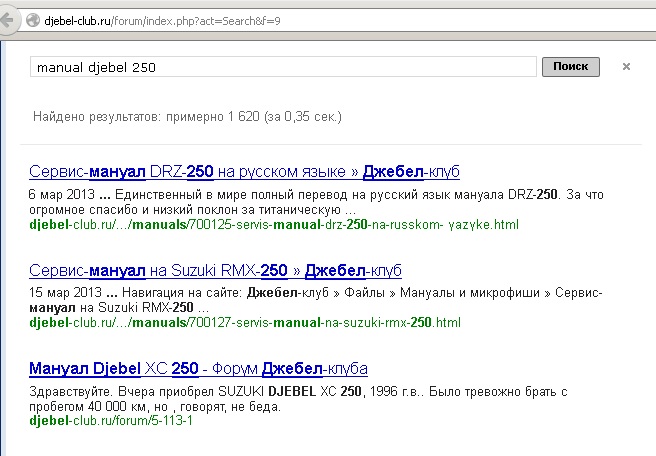Click the globe site identity icon

[33, 20]
